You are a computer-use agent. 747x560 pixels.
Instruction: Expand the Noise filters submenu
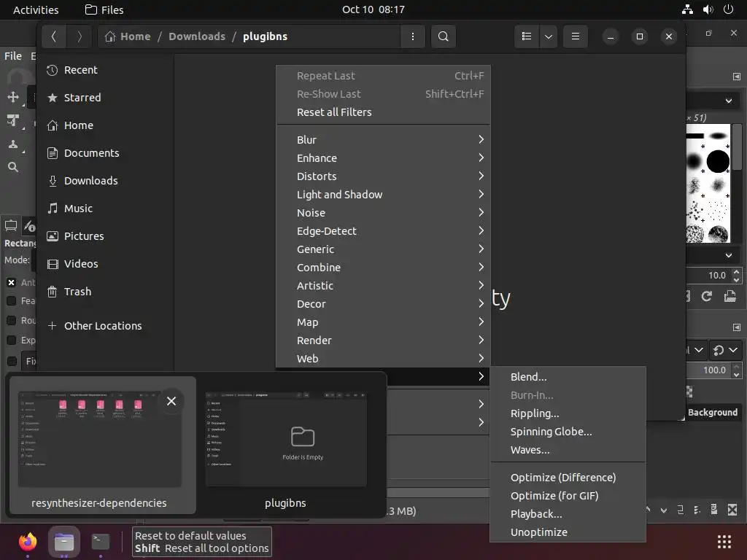point(383,213)
